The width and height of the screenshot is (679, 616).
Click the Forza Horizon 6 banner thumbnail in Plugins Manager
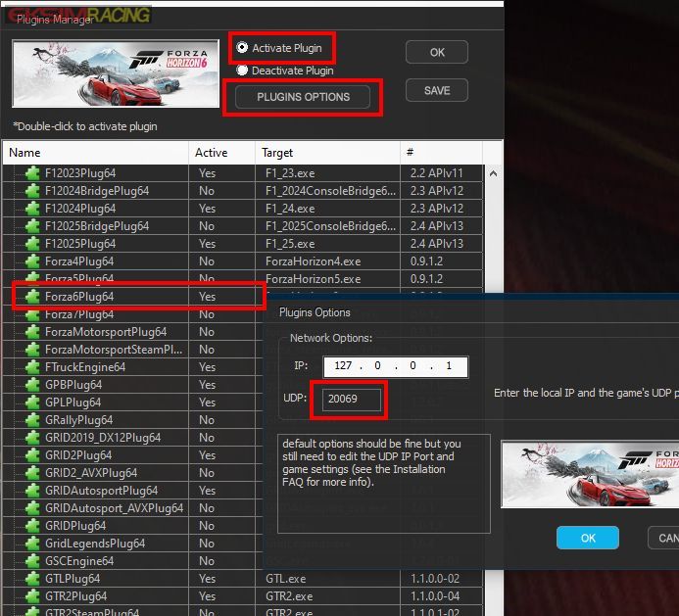coord(116,73)
